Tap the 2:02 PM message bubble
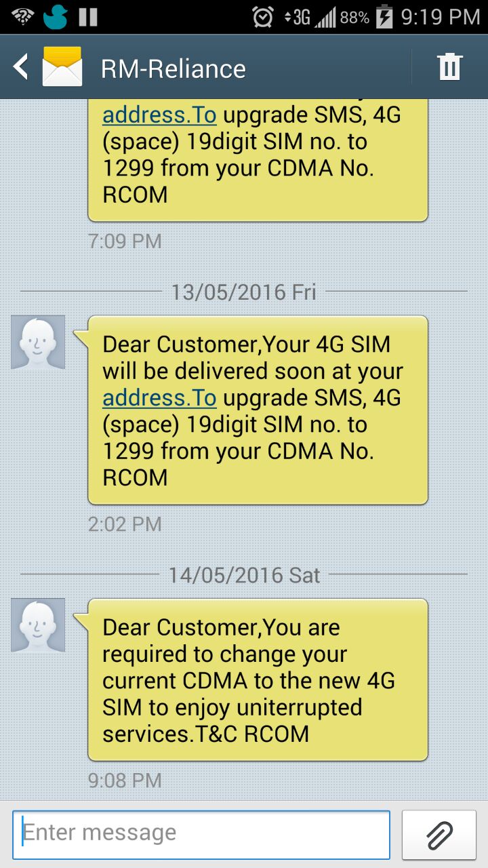The width and height of the screenshot is (488, 868). (x=258, y=410)
